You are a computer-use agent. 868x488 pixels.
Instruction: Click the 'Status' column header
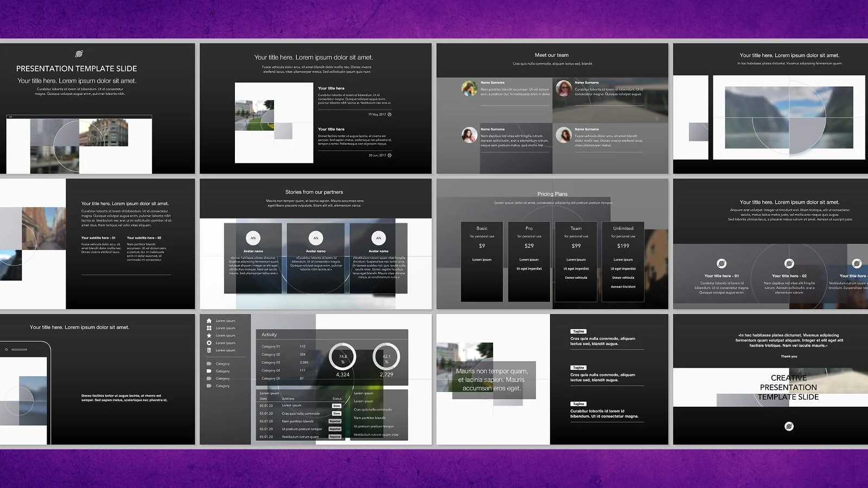337,399
